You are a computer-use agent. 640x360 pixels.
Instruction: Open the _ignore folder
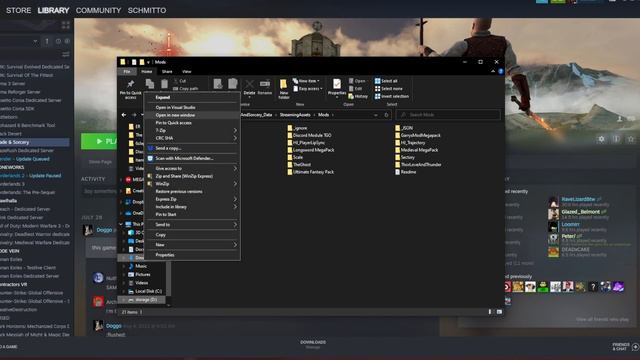coord(297,128)
